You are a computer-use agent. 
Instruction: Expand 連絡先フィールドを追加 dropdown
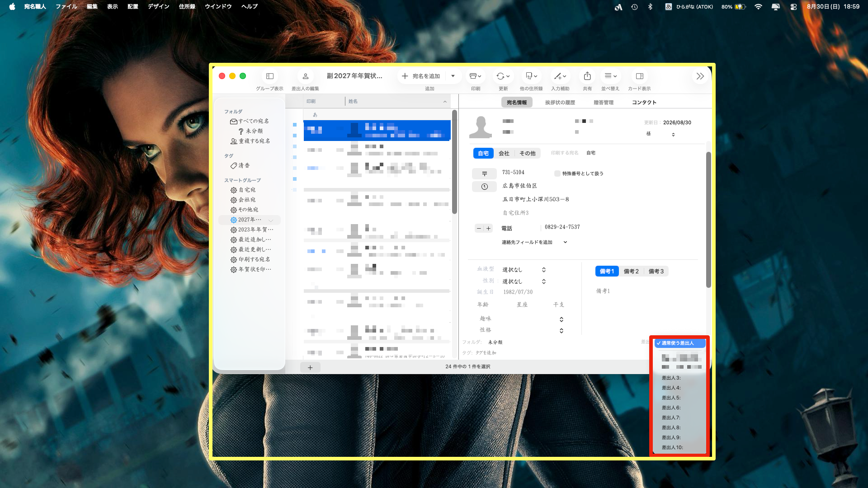534,242
